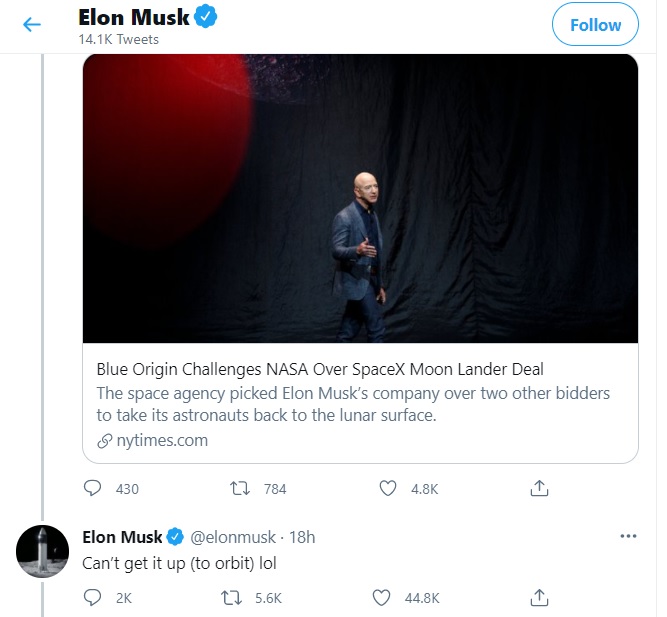Open the Blue Origin NASA headline link
The width and height of the screenshot is (667, 617).
click(320, 369)
